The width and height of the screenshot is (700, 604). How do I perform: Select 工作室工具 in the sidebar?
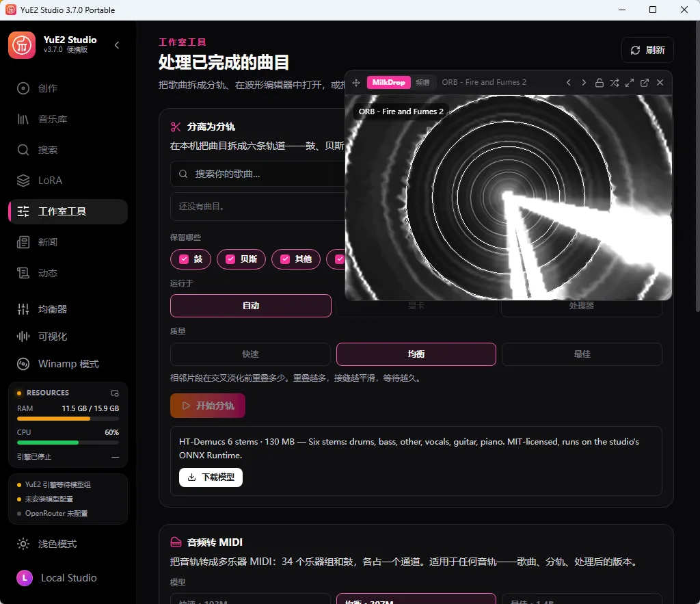tap(68, 211)
